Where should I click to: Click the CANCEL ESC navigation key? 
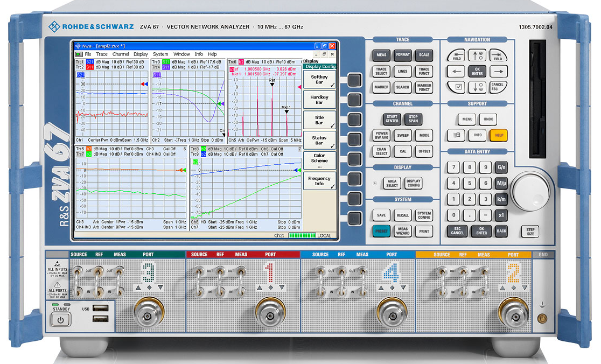(x=498, y=87)
